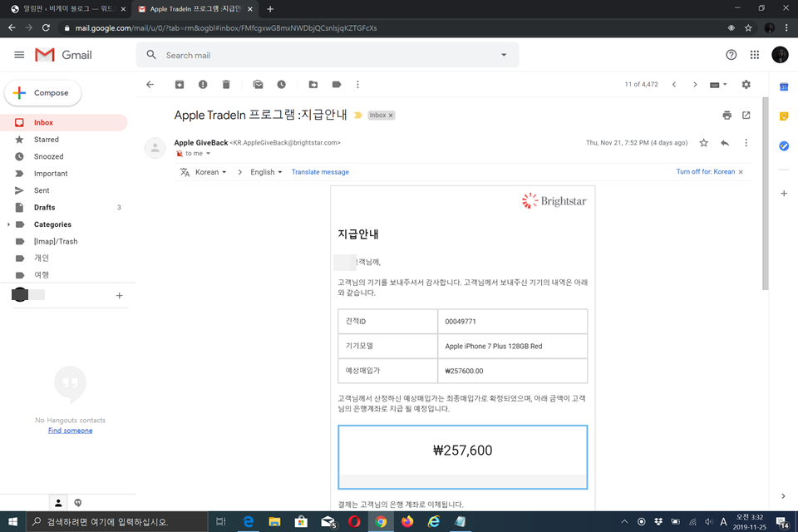
Task: Reload the page
Action: [x=46, y=28]
